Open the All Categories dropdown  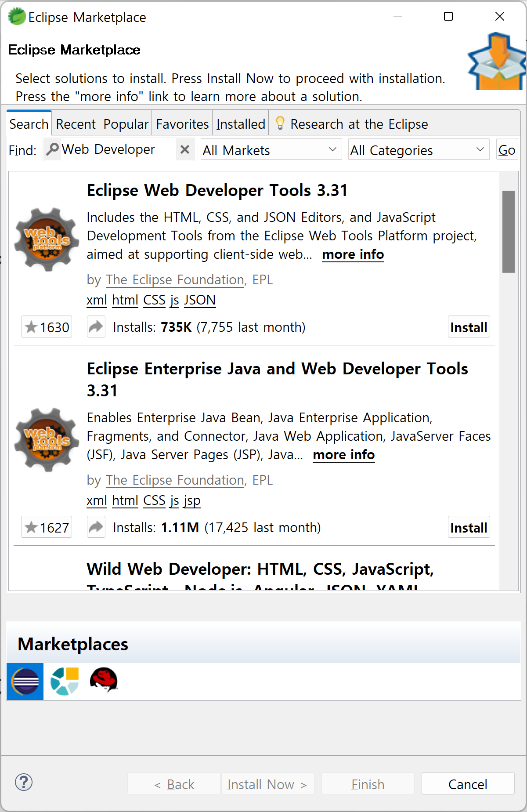click(x=419, y=150)
